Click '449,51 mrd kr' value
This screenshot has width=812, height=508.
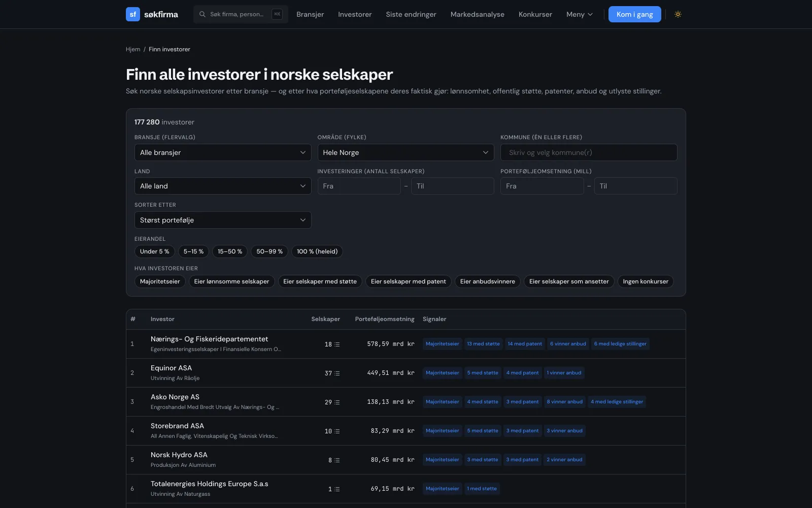[391, 373]
